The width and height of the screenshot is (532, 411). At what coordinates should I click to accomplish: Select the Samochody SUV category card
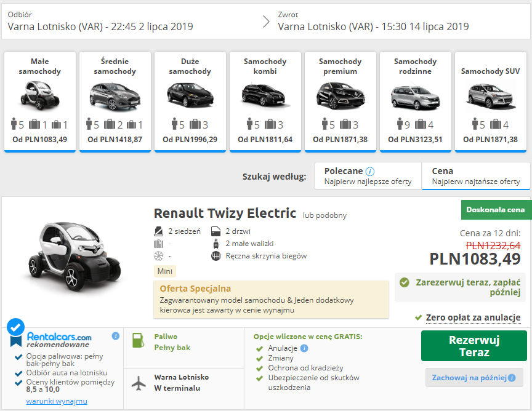click(x=491, y=102)
